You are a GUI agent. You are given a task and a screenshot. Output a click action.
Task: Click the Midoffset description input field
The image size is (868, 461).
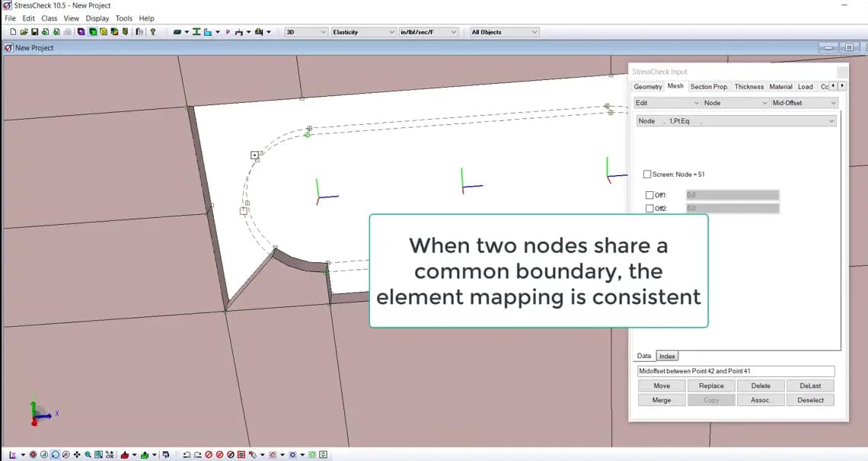click(735, 371)
